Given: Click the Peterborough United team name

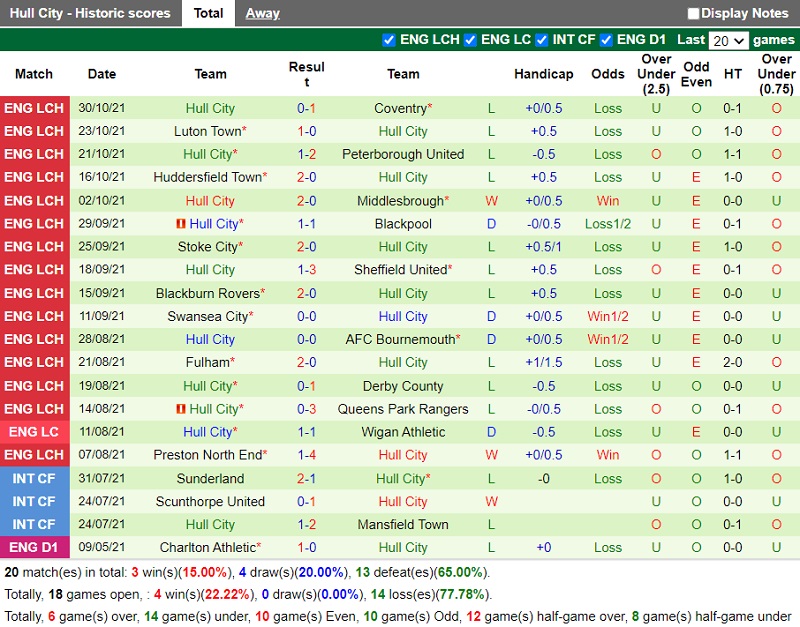Looking at the screenshot, I should pyautogui.click(x=403, y=154).
